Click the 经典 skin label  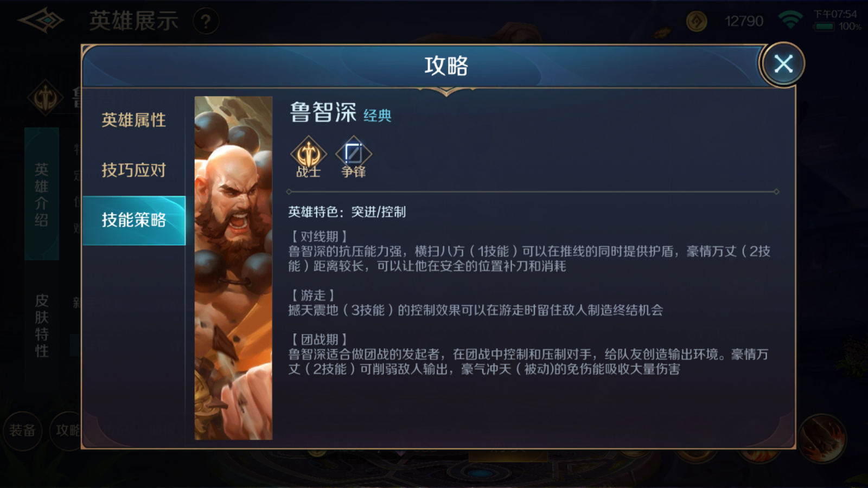377,115
